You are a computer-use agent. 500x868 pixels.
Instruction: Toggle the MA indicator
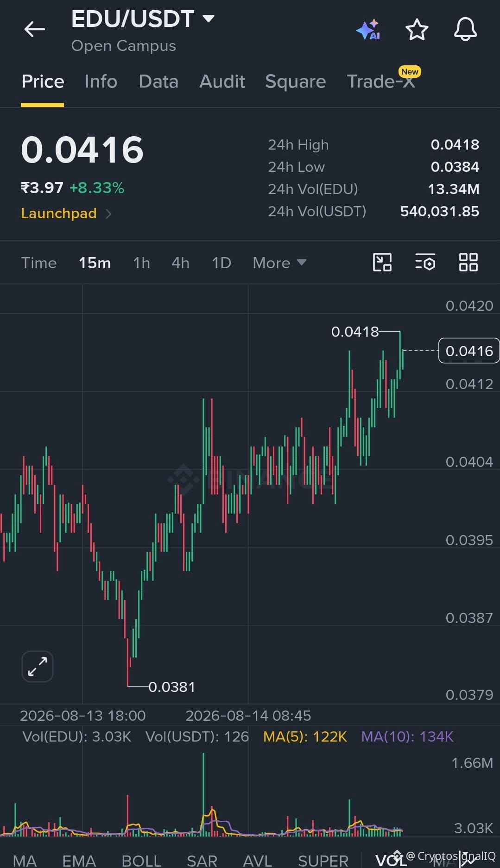[x=25, y=861]
